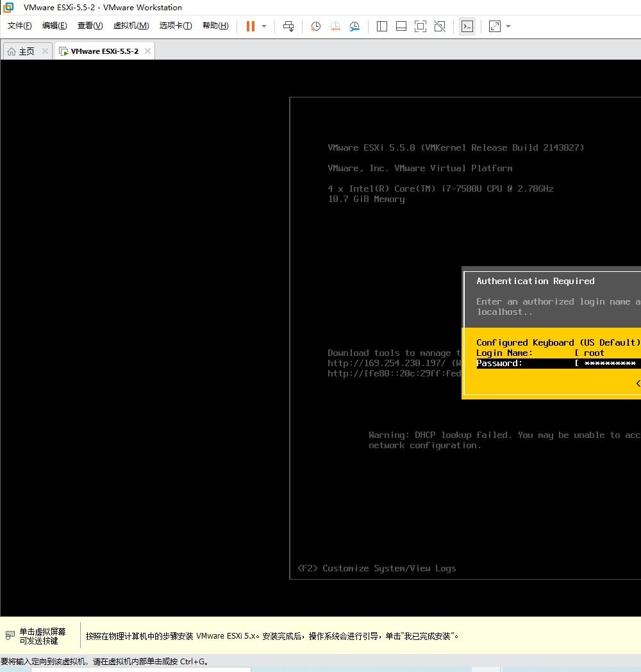Click the orange Pause VM button
Screen dimensions: 641x672
click(x=251, y=26)
